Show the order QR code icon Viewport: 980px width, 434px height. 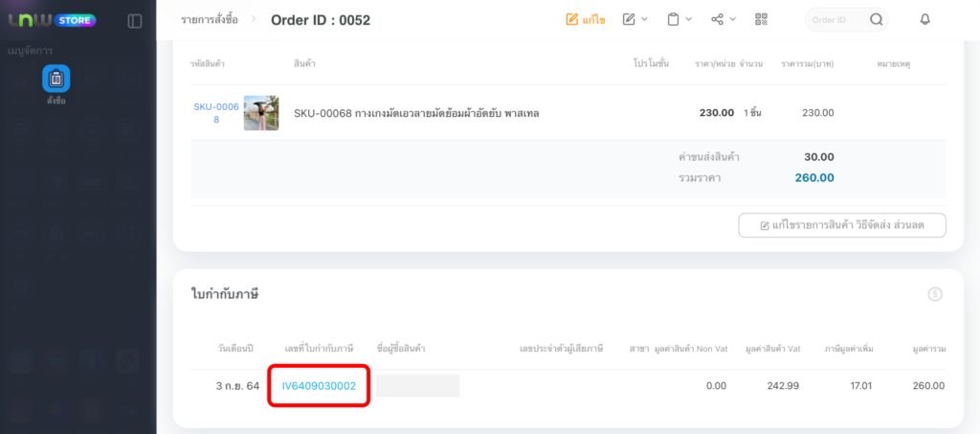point(761,19)
